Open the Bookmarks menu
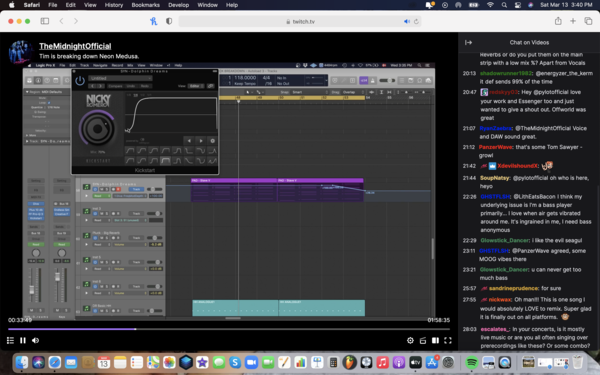600x375 pixels. pyautogui.click(x=145, y=5)
